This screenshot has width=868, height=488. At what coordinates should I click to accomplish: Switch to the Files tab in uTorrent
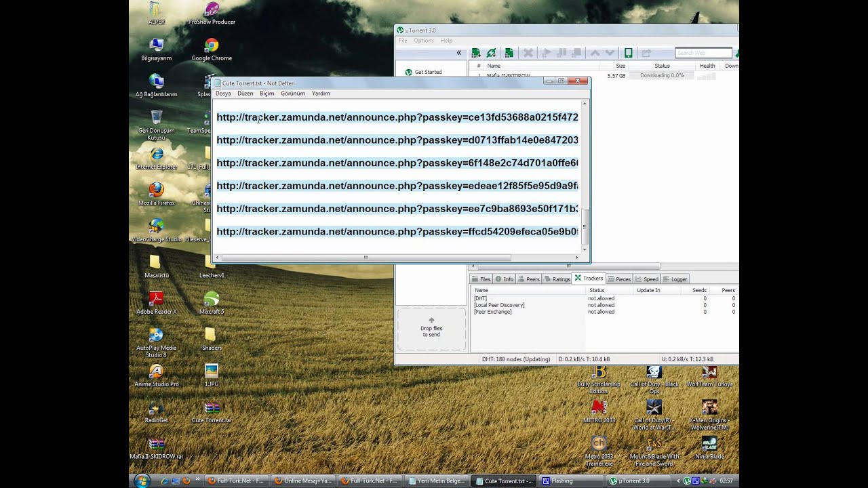pyautogui.click(x=481, y=279)
